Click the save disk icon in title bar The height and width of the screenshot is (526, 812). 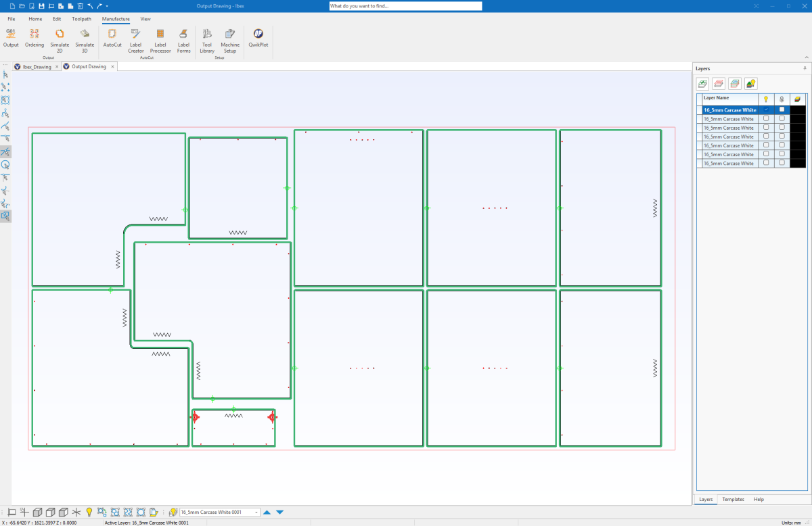click(41, 5)
